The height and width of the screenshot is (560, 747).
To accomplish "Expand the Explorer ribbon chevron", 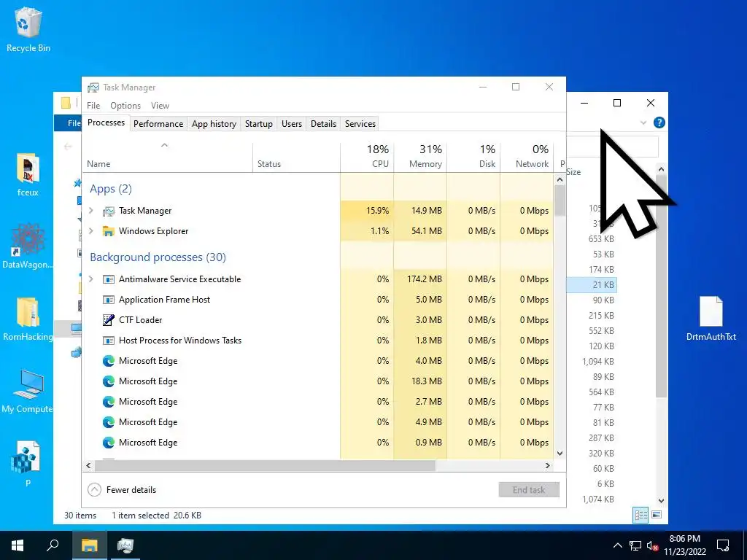I will (x=643, y=122).
